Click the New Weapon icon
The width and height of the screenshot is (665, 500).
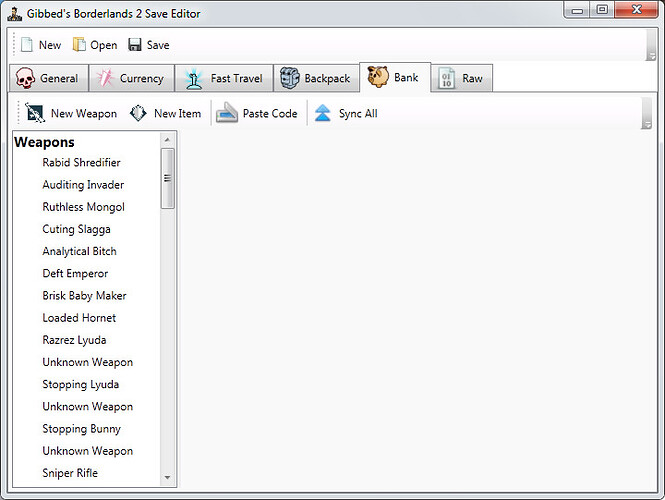tap(36, 113)
